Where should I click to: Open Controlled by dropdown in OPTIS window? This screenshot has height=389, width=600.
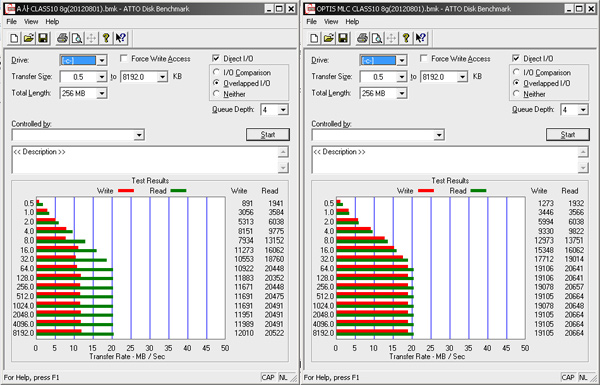click(x=439, y=135)
